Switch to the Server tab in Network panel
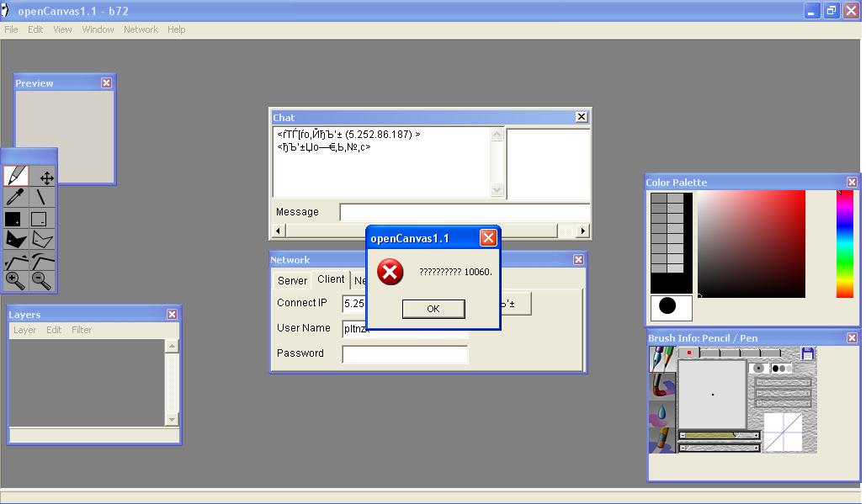Image resolution: width=866 pixels, height=504 pixels. (x=292, y=280)
